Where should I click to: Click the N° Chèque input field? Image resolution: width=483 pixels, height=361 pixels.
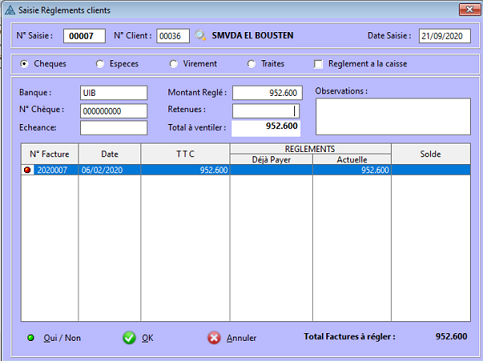click(114, 111)
